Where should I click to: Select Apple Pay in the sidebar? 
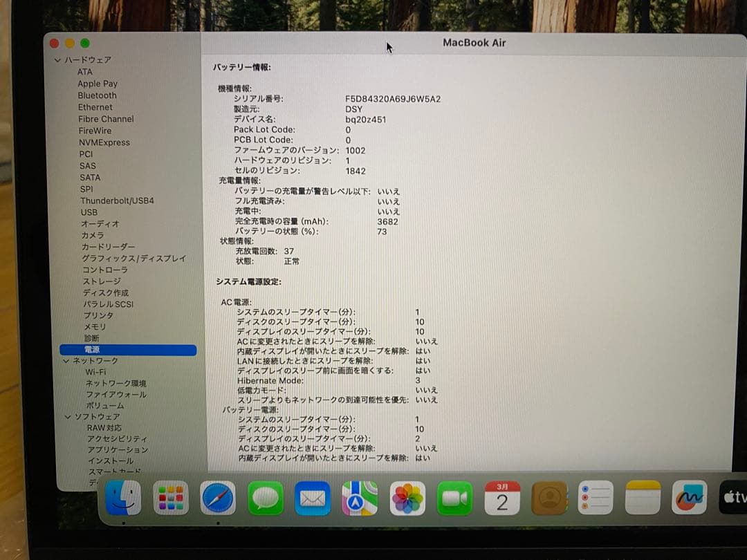coord(98,84)
